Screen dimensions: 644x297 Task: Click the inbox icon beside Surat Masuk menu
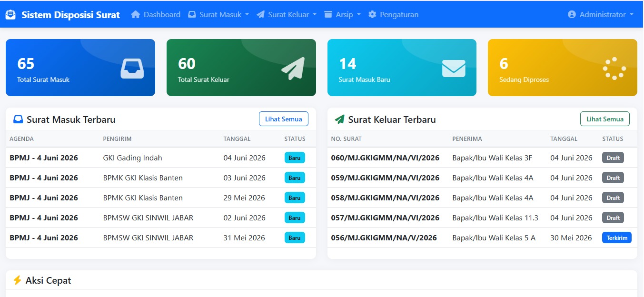click(x=192, y=15)
